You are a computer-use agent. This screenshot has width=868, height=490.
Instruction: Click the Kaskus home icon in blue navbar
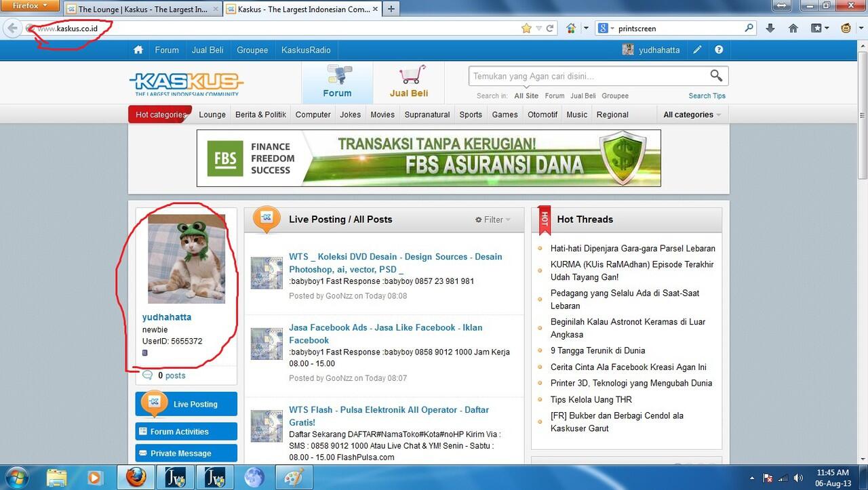pyautogui.click(x=138, y=50)
